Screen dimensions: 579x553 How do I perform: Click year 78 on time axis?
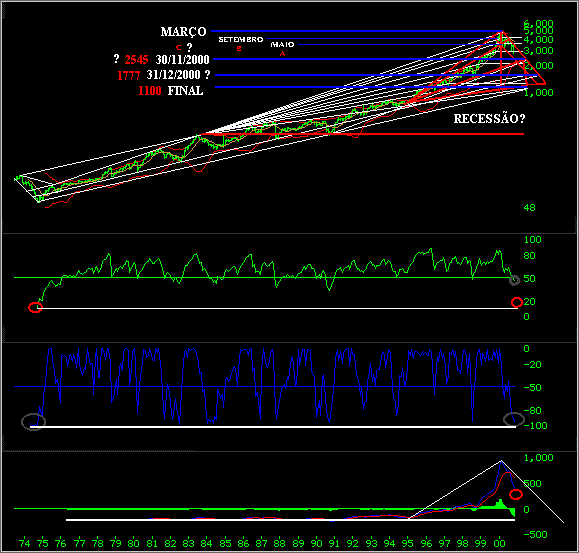pyautogui.click(x=97, y=543)
